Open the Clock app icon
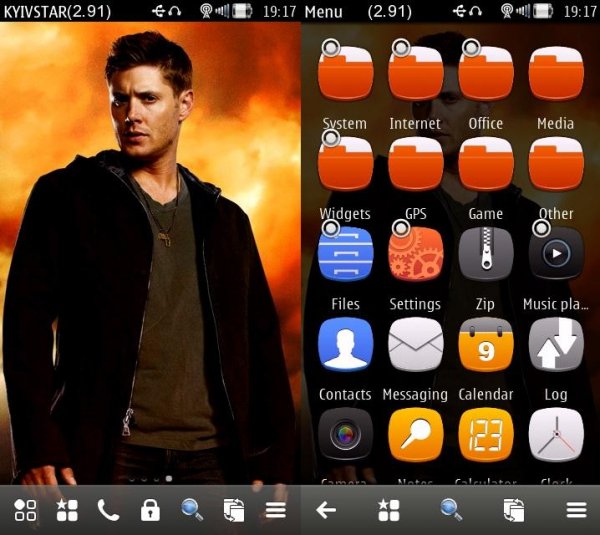 [556, 434]
